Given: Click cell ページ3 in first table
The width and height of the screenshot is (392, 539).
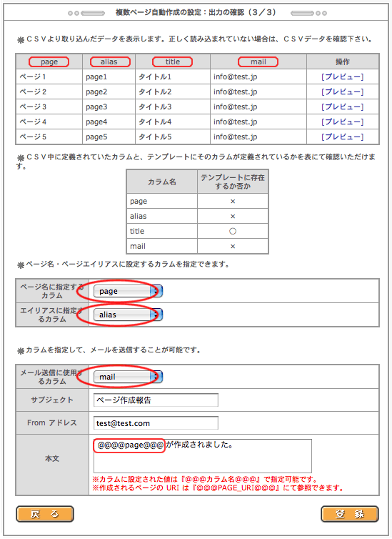Looking at the screenshot, I should tap(49, 107).
